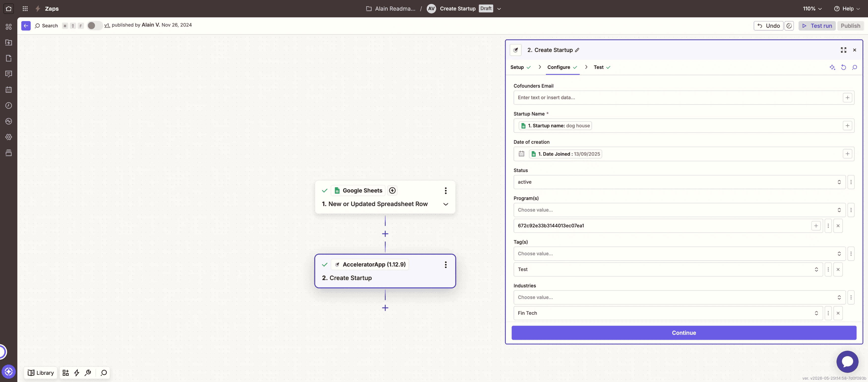Open the Chatbots sidebar icon
Screen dimensions: 868x382
(x=9, y=74)
